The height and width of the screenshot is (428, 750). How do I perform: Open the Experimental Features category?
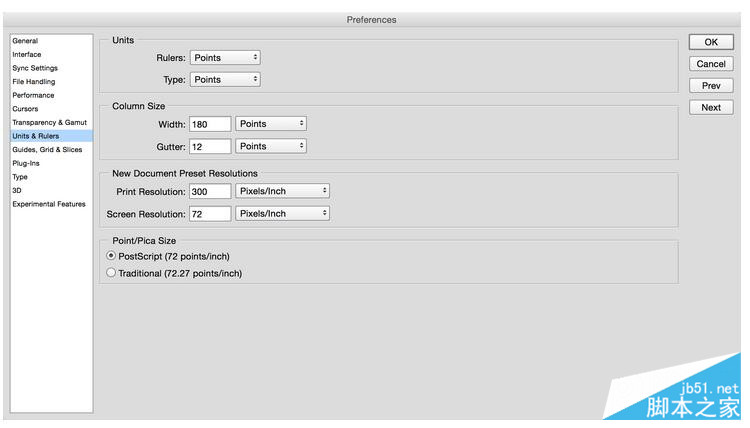49,204
